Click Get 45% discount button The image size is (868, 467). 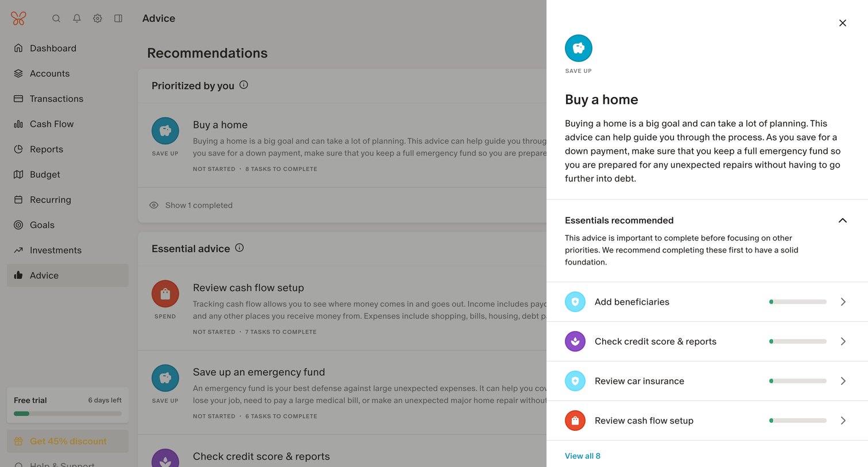[68, 441]
